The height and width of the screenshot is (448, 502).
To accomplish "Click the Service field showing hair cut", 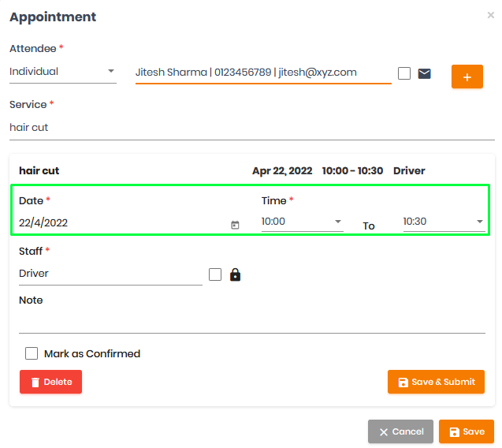I will (252, 128).
